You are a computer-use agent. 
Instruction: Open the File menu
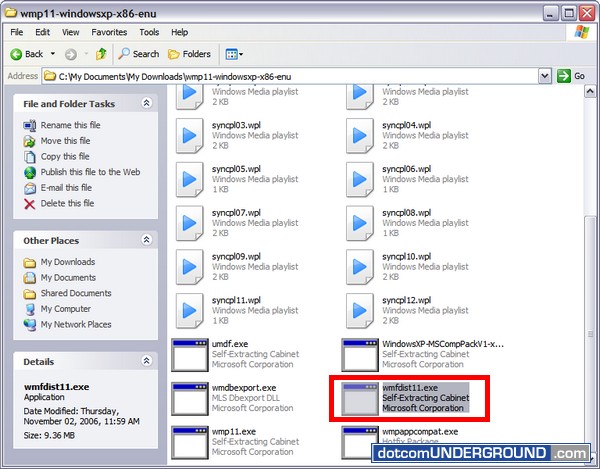click(16, 32)
